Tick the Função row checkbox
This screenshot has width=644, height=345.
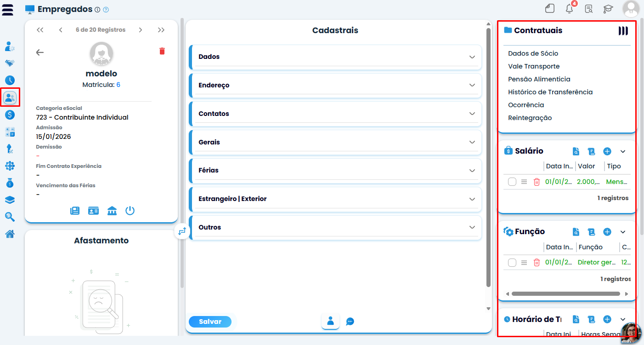pos(512,263)
